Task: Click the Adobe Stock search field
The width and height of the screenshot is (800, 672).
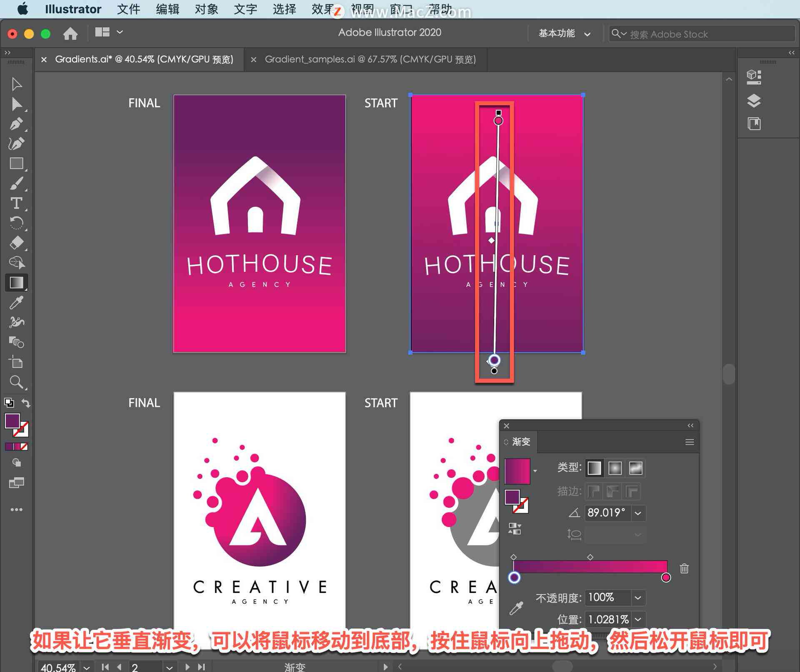Action: pos(702,34)
